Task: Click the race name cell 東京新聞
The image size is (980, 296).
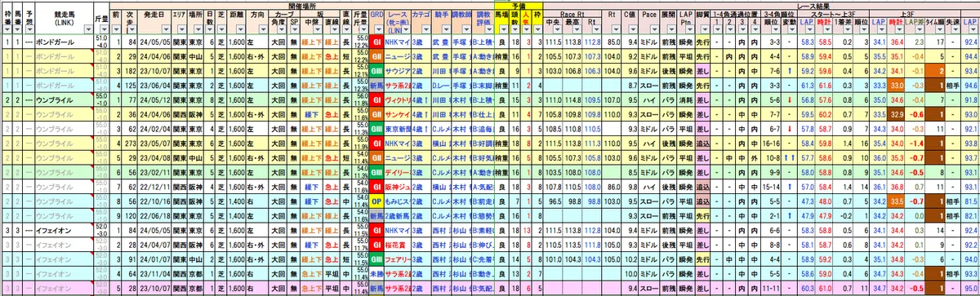Action: click(398, 129)
